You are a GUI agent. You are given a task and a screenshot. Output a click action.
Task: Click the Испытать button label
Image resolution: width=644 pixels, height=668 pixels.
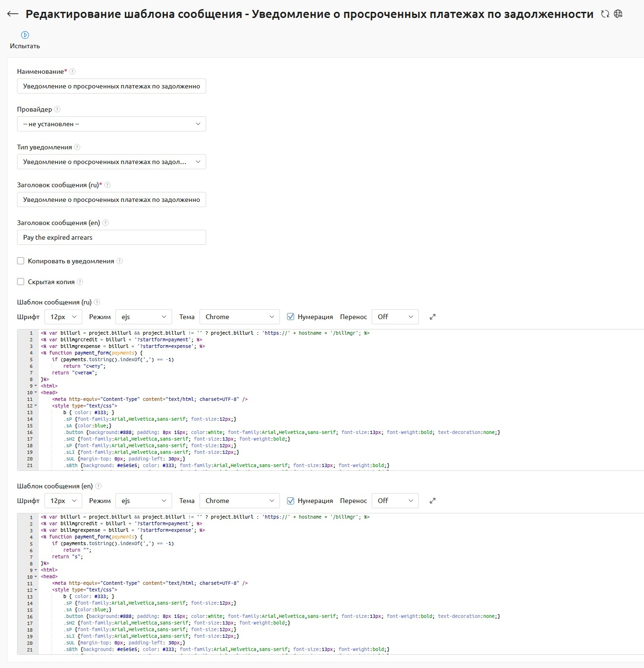pyautogui.click(x=25, y=46)
